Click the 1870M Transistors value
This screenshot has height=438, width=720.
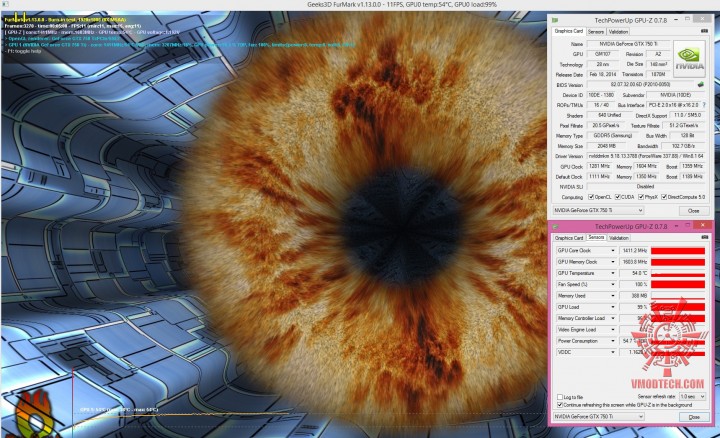[658, 74]
